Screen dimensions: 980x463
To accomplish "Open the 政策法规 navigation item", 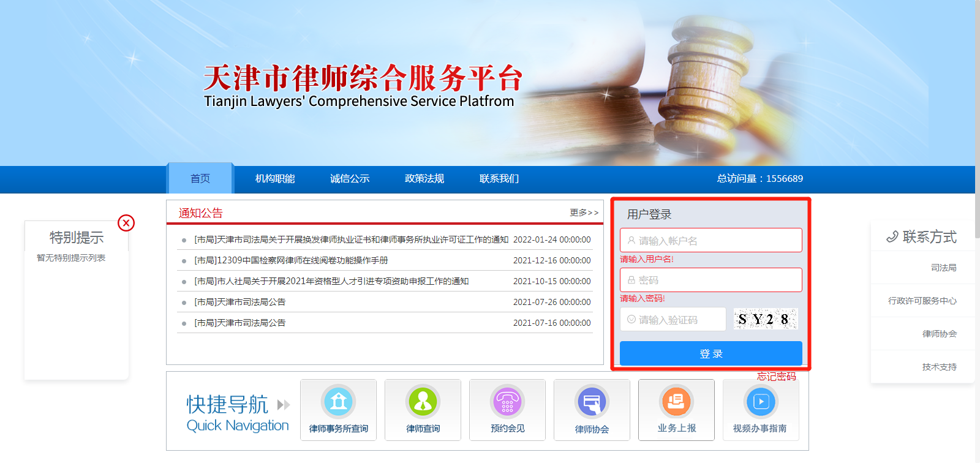I will pyautogui.click(x=424, y=179).
